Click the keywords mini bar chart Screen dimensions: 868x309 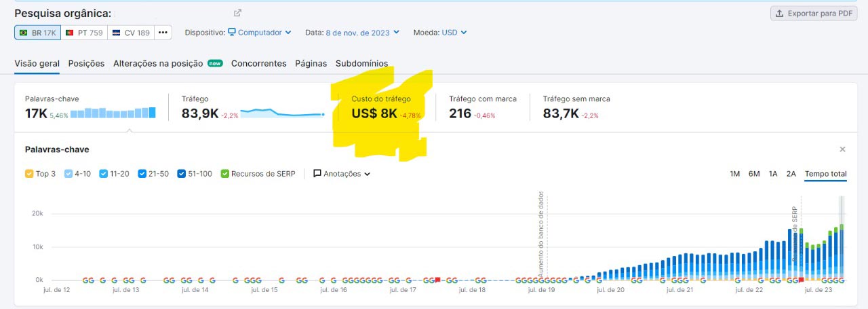[x=113, y=113]
